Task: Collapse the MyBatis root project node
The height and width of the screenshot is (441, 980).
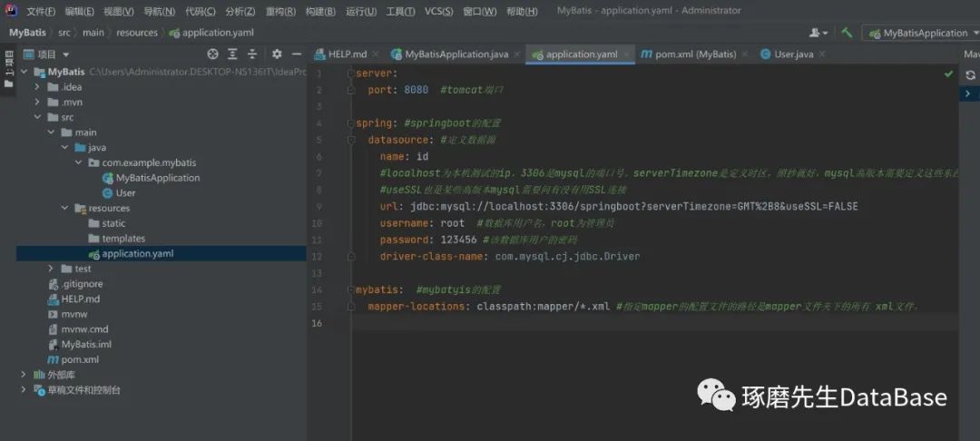Action: 24,72
